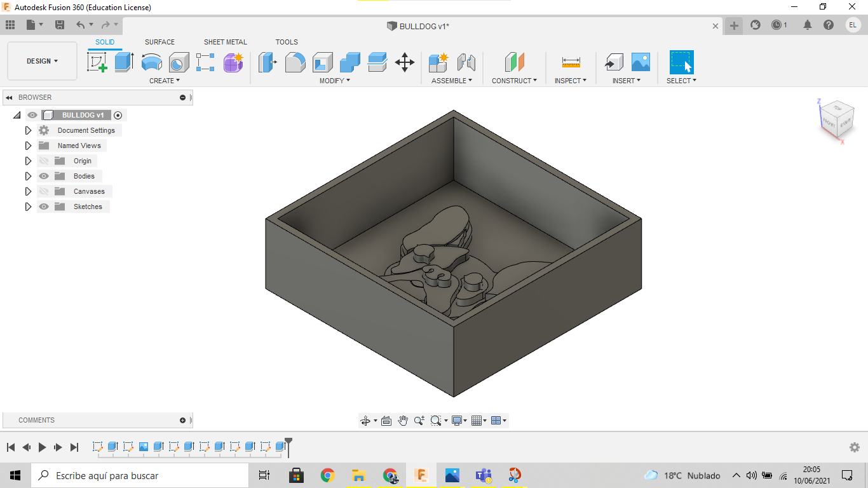Click the Insert Canvas image icon

(x=641, y=62)
